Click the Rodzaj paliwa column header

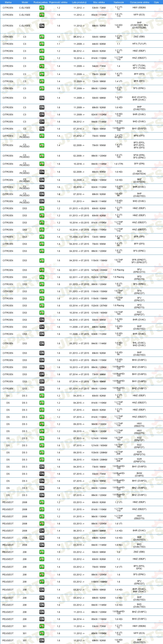pos(40,2)
